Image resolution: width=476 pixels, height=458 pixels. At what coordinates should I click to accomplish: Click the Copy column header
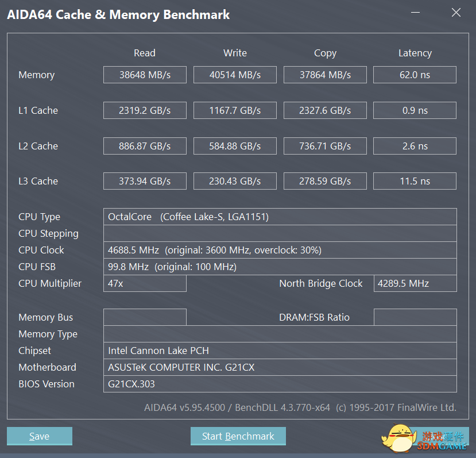325,53
